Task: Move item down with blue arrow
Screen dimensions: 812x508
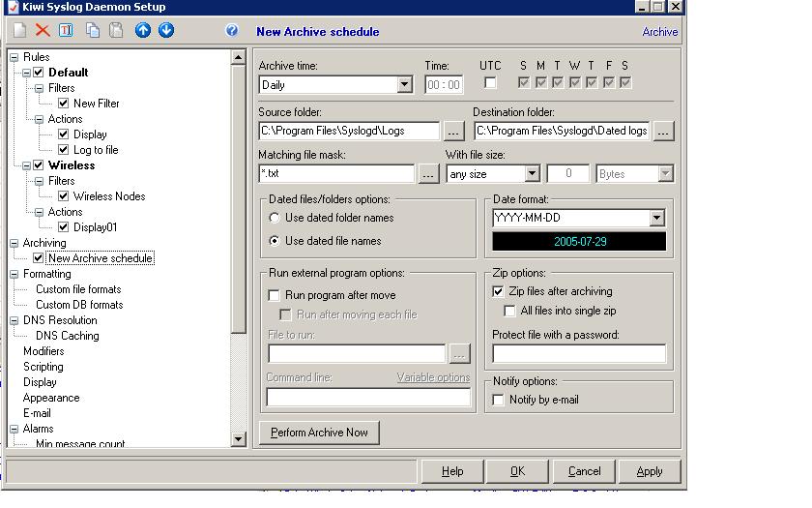Action: click(166, 31)
